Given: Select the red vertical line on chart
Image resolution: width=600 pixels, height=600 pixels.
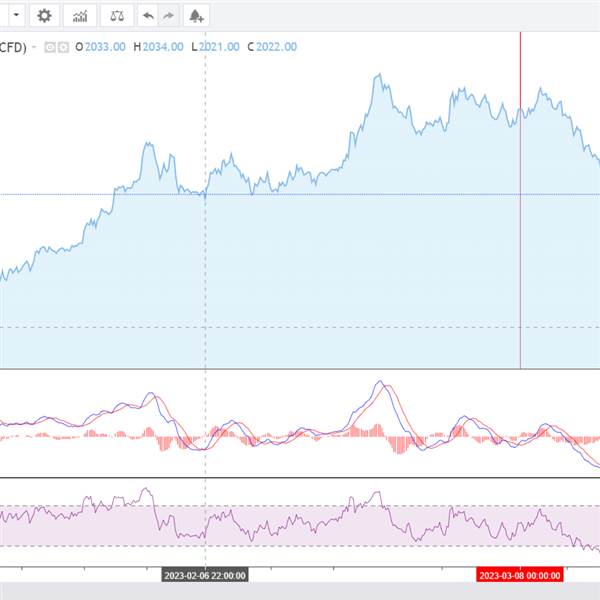Looking at the screenshot, I should coord(520,250).
